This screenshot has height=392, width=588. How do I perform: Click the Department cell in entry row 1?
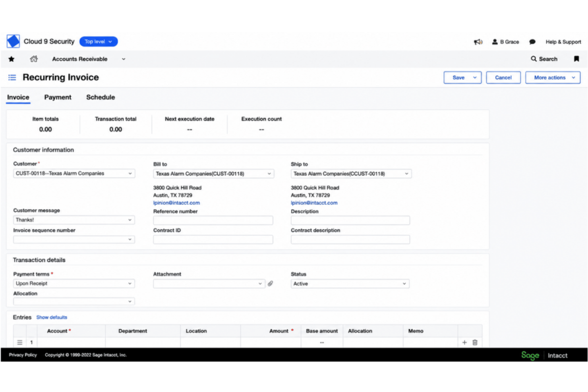(143, 342)
